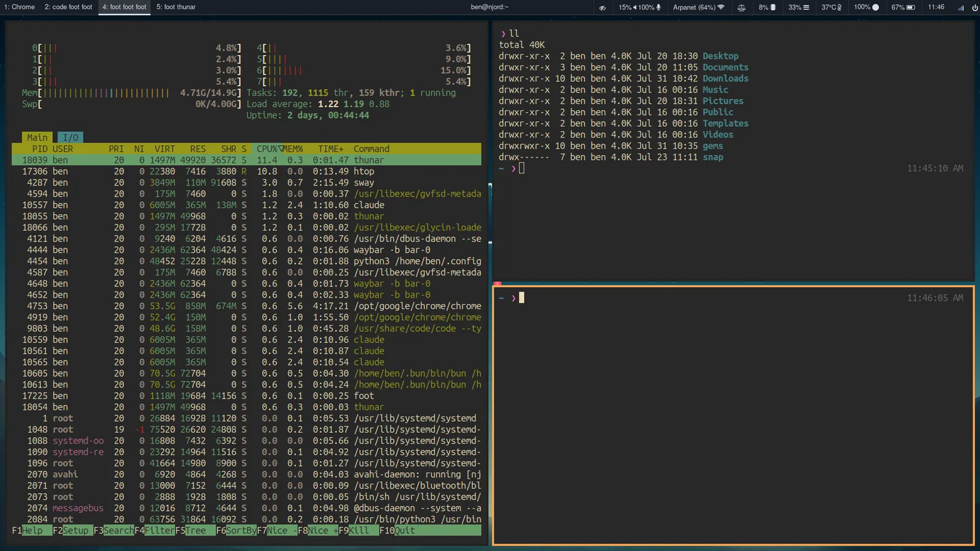Click F4 Filter in htop footer
Image resolution: width=980 pixels, height=551 pixels.
[154, 531]
